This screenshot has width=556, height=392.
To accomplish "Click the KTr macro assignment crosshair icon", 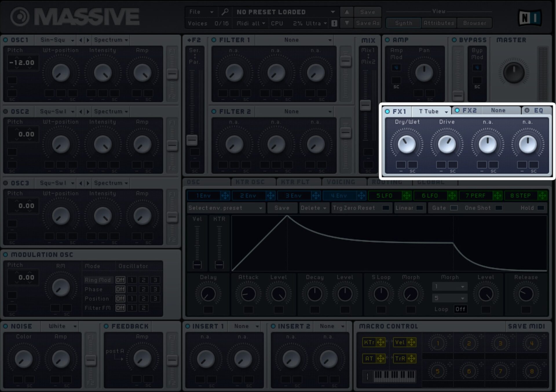I will 381,342.
